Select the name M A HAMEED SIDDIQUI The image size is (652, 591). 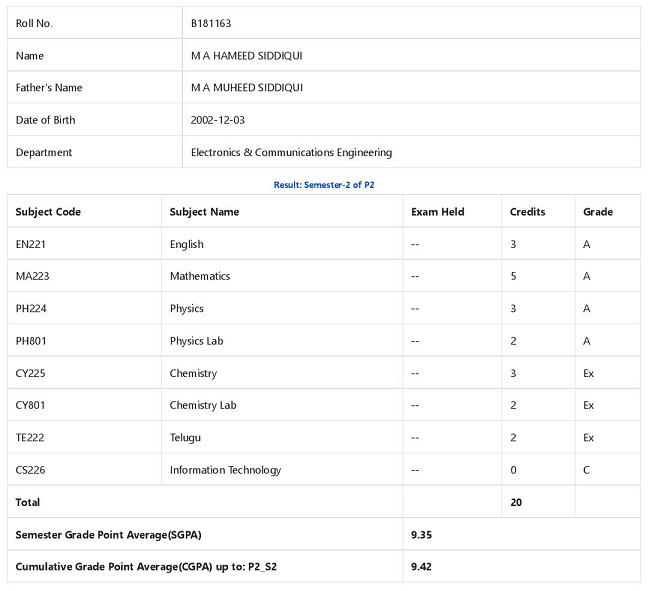click(246, 56)
